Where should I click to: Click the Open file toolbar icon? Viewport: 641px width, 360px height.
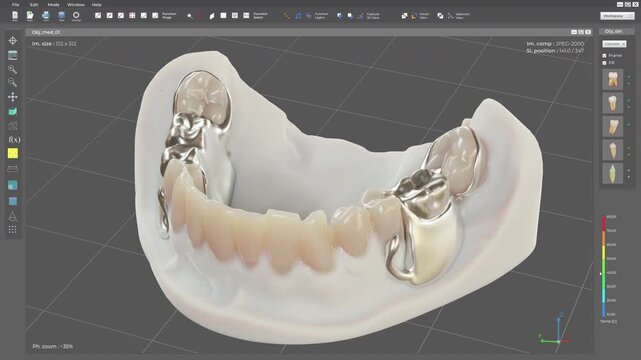pyautogui.click(x=30, y=16)
